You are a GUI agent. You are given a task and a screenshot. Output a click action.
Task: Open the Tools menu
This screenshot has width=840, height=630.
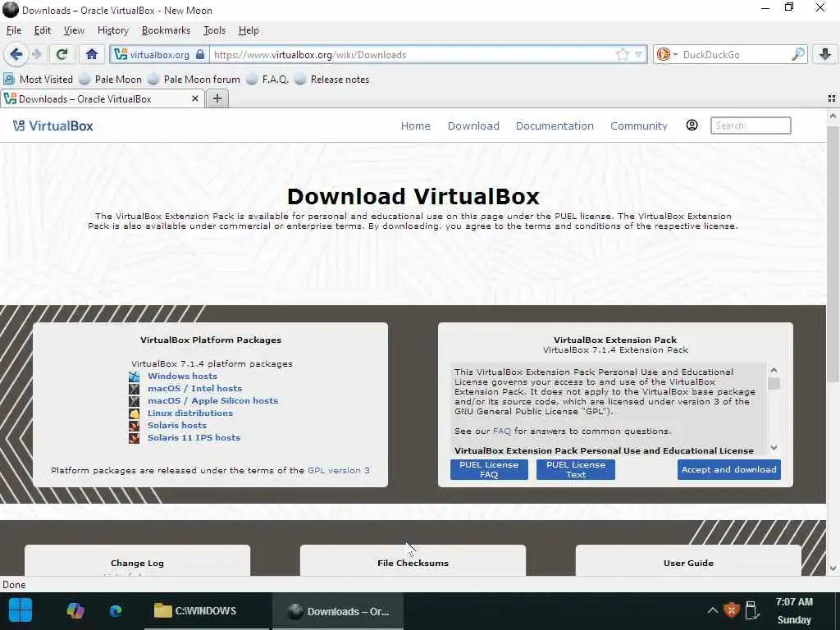point(214,30)
